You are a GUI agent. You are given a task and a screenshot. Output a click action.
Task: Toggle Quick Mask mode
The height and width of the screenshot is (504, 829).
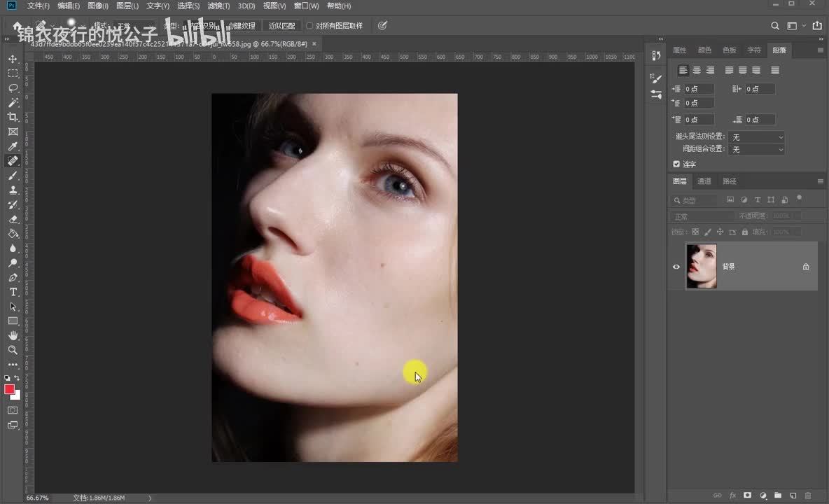13,410
